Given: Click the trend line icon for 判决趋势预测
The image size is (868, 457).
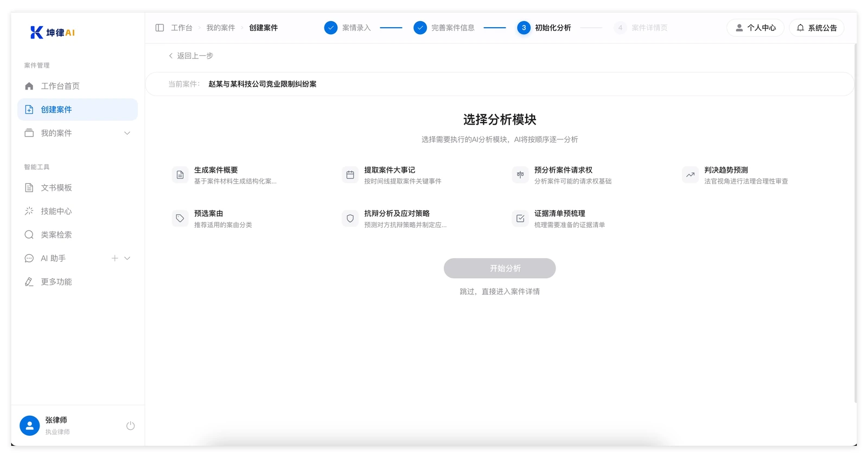Looking at the screenshot, I should pos(690,175).
